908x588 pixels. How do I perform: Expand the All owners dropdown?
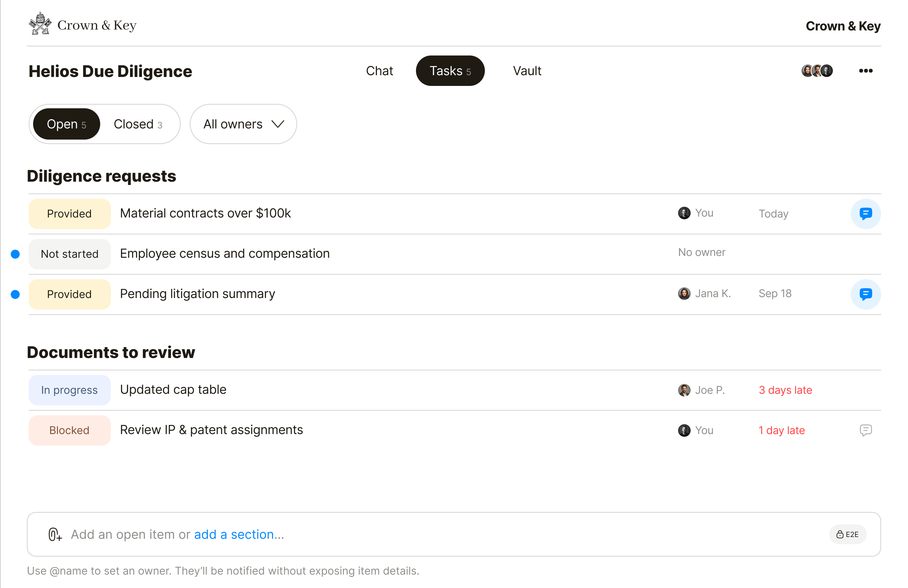tap(243, 124)
